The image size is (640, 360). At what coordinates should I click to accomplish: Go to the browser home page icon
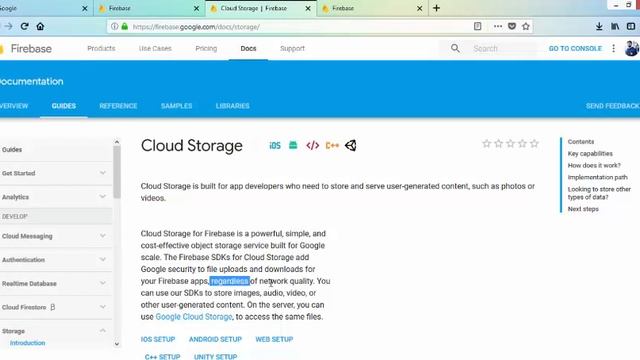point(40,27)
